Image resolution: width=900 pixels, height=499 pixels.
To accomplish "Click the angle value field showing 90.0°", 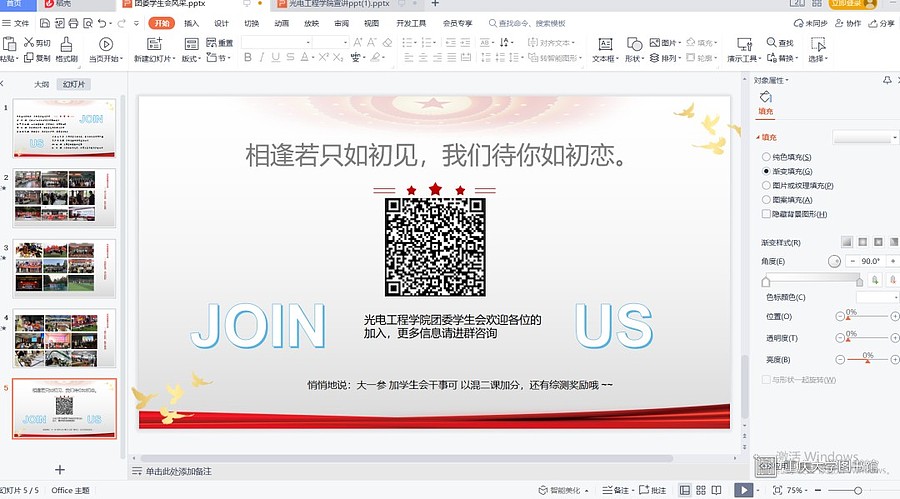I will [870, 261].
